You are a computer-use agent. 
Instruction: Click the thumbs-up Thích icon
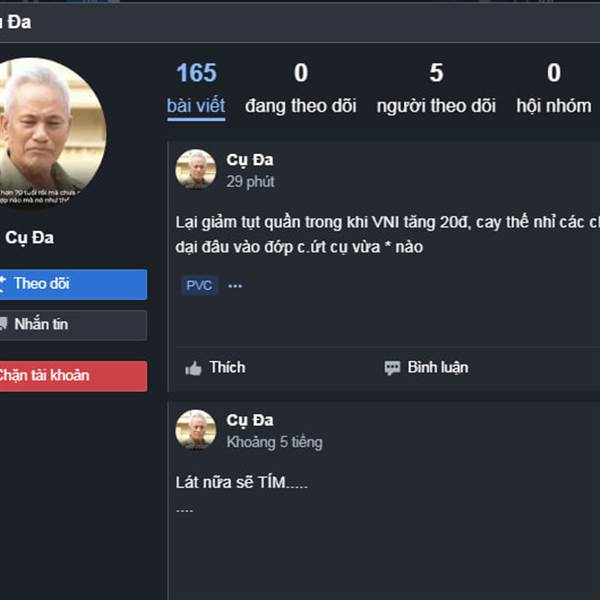193,368
